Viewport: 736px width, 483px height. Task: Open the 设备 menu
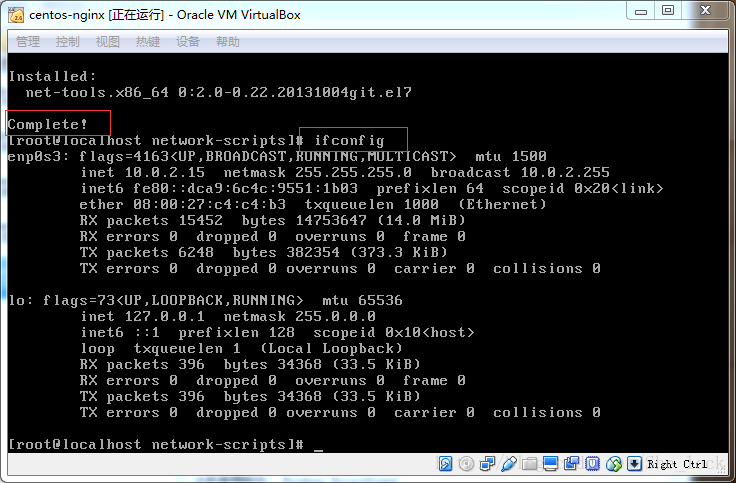188,42
